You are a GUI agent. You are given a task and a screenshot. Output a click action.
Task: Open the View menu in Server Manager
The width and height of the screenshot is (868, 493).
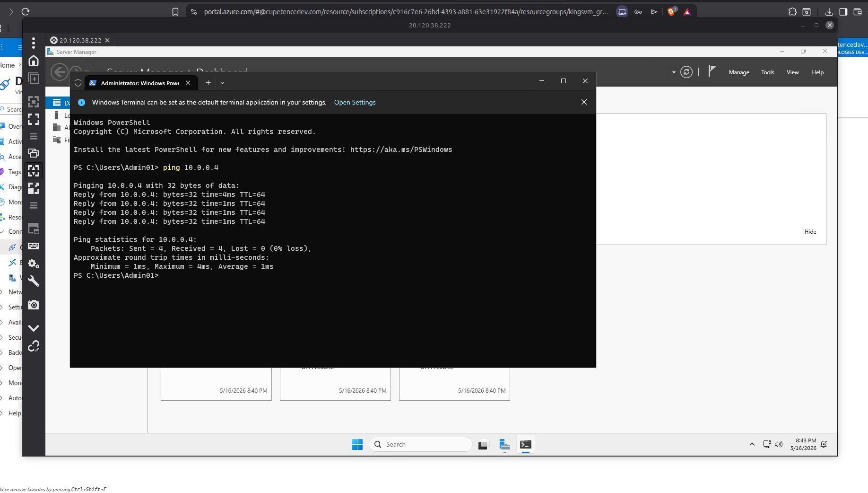[793, 72]
